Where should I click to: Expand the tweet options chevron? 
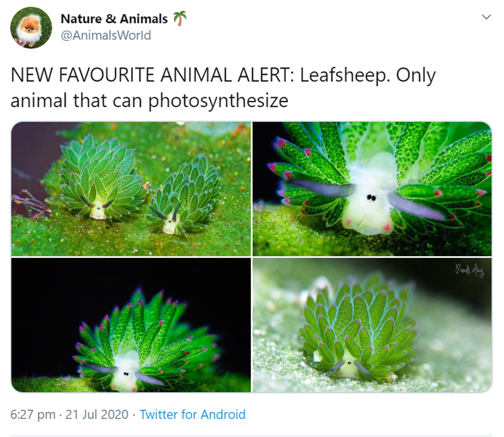tap(486, 17)
